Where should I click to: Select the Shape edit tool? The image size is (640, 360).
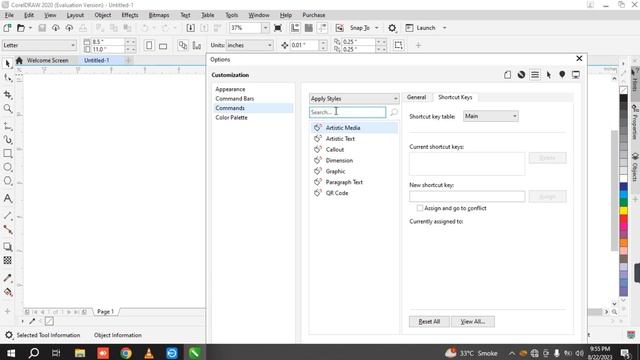(7, 78)
